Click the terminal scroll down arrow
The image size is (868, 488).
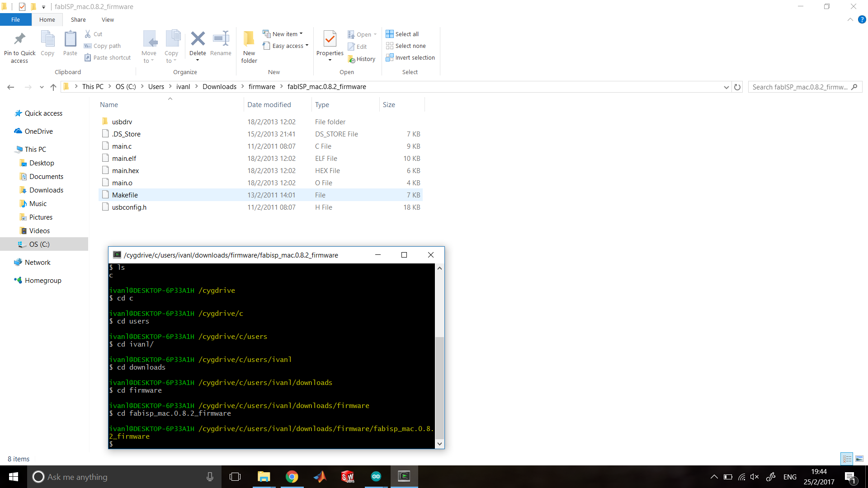point(439,444)
